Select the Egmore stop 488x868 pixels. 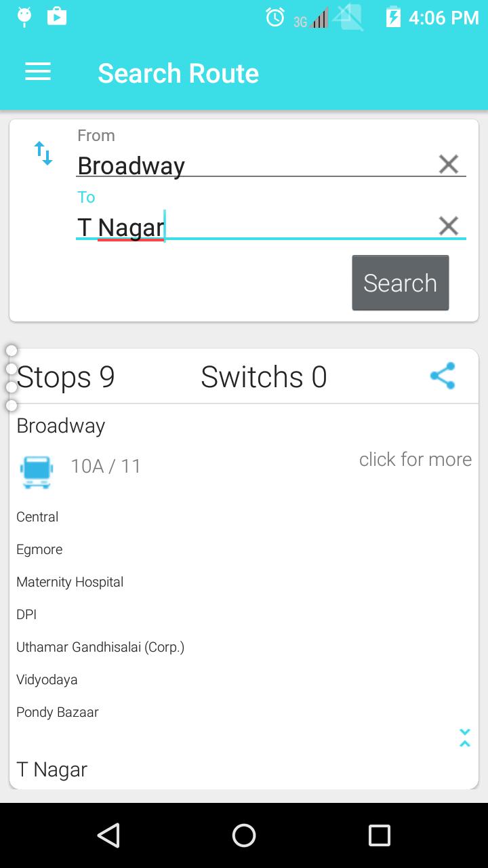pos(39,549)
